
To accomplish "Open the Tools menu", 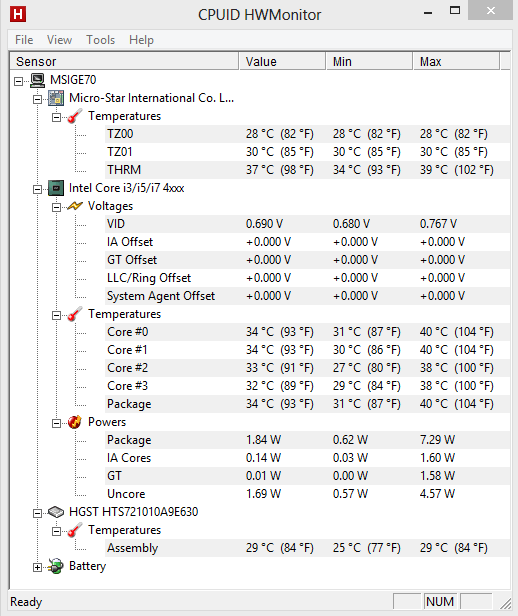I will pos(101,40).
